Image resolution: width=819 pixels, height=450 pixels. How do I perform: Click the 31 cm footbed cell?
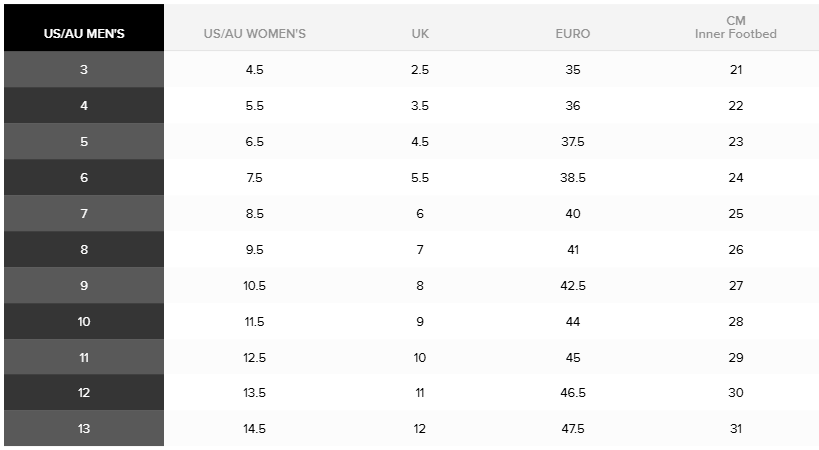point(736,429)
